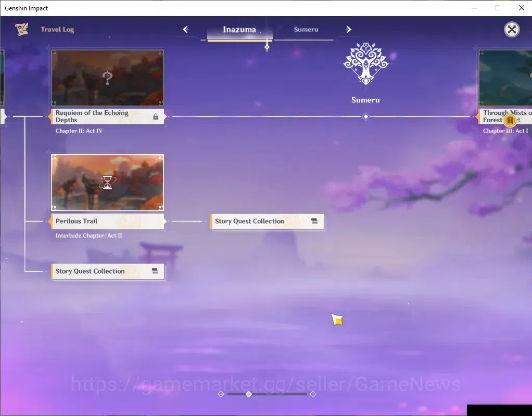Go to previous region with left arrow
532x416 pixels.
point(186,30)
